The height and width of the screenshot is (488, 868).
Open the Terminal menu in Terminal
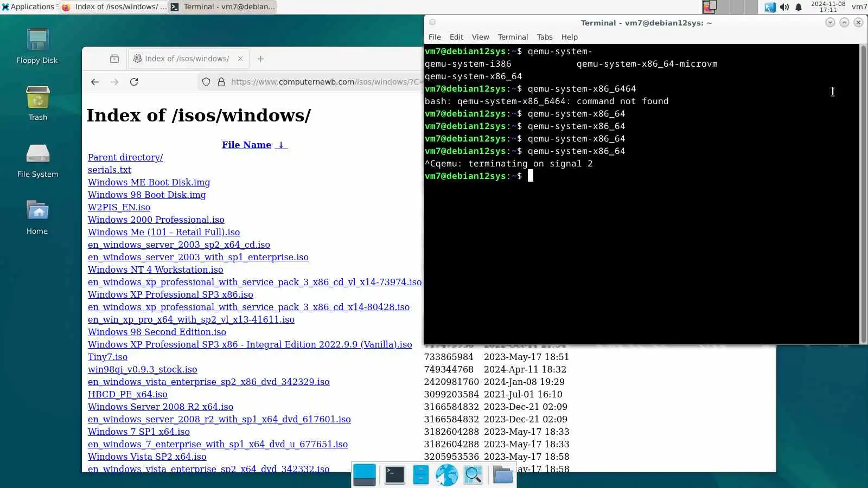[513, 37]
